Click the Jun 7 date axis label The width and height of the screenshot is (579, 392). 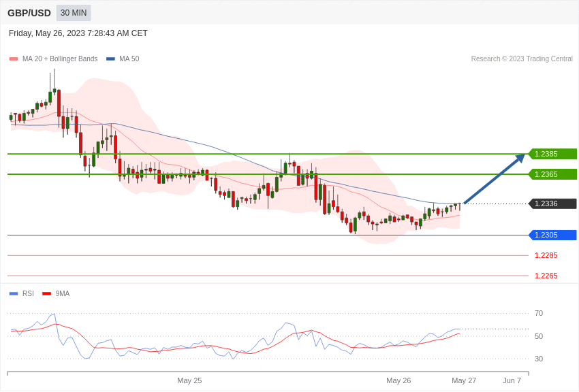pos(512,380)
